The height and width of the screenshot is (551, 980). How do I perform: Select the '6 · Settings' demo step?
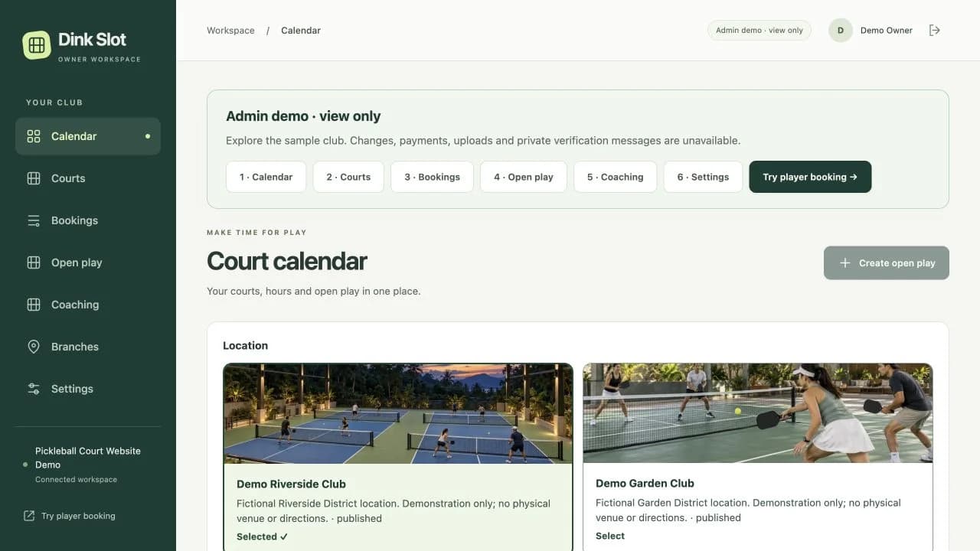[x=703, y=177]
